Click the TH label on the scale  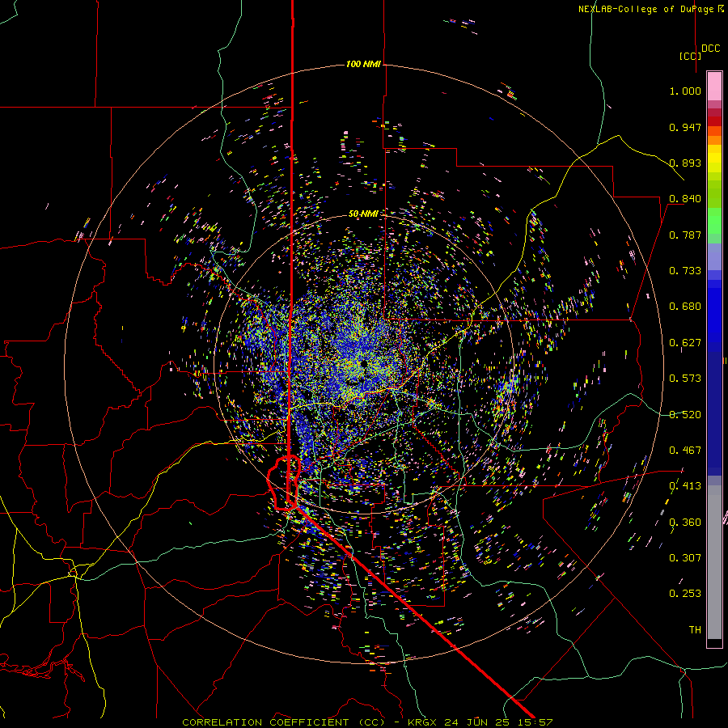[x=695, y=630]
